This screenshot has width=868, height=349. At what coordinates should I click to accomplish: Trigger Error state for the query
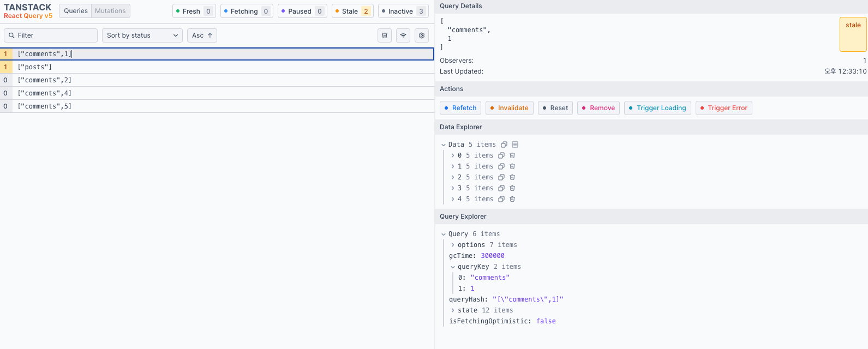(724, 108)
